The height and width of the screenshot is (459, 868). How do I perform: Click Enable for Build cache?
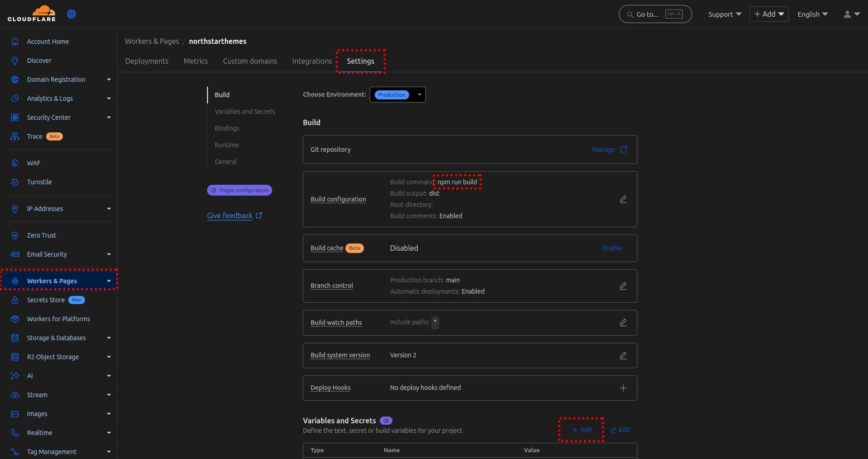612,248
